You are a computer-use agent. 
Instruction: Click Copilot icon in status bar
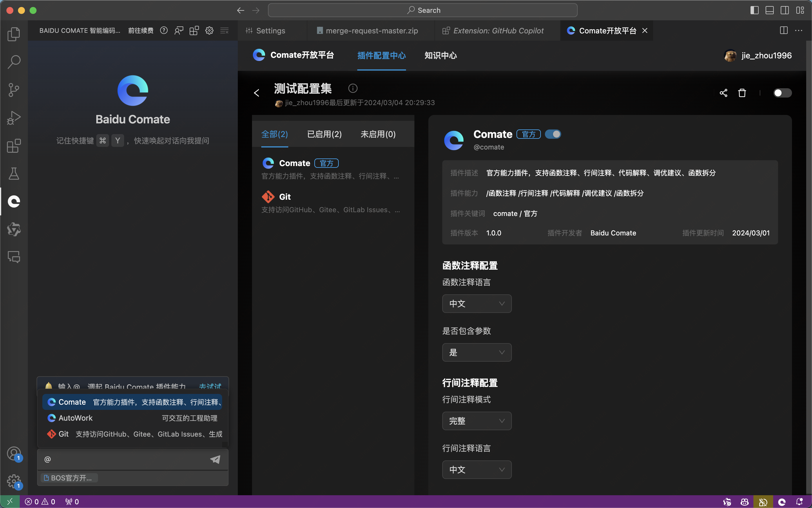click(744, 502)
